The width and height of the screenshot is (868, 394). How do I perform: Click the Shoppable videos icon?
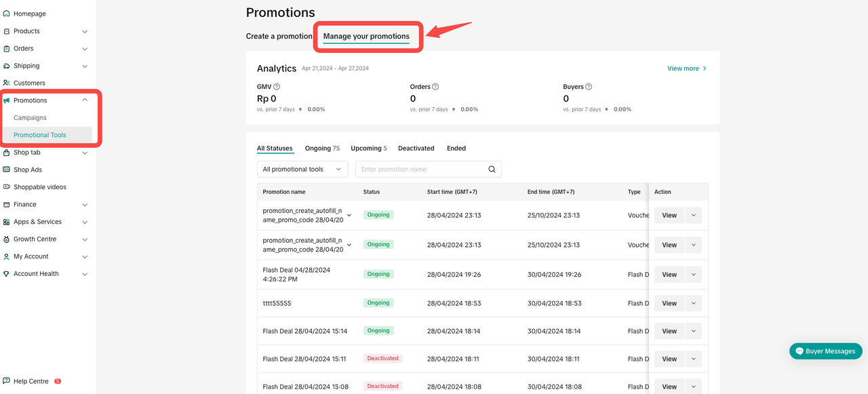point(7,187)
